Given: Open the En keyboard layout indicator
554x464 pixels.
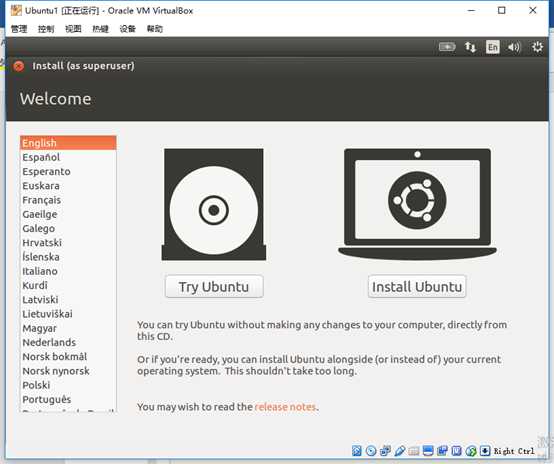Looking at the screenshot, I should tap(493, 47).
